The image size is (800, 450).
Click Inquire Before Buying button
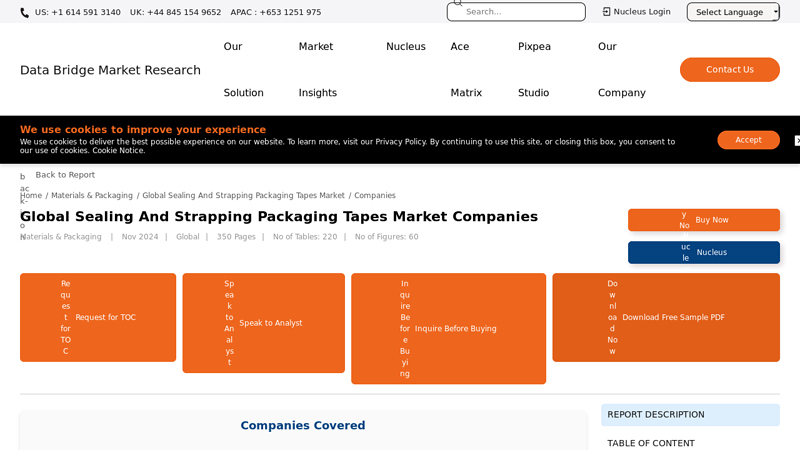pyautogui.click(x=448, y=329)
